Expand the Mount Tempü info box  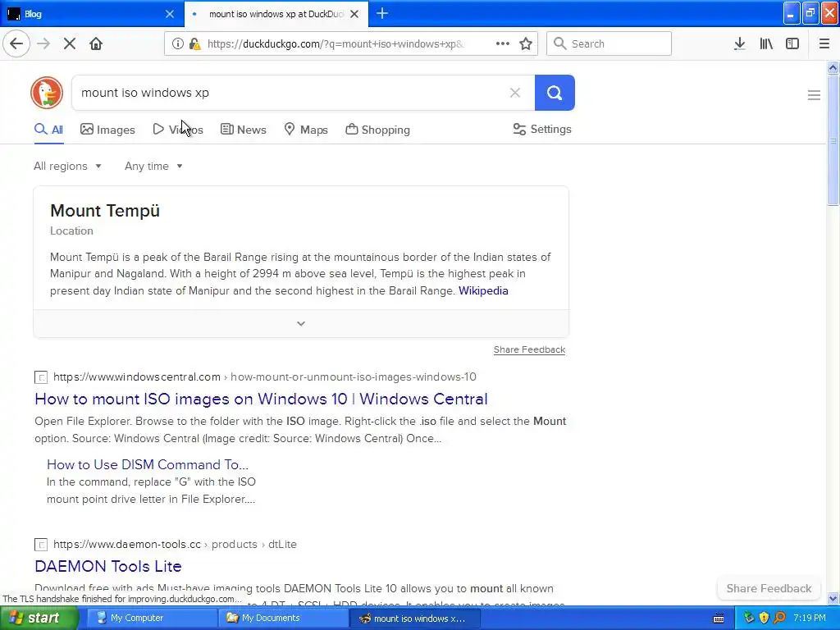click(301, 323)
